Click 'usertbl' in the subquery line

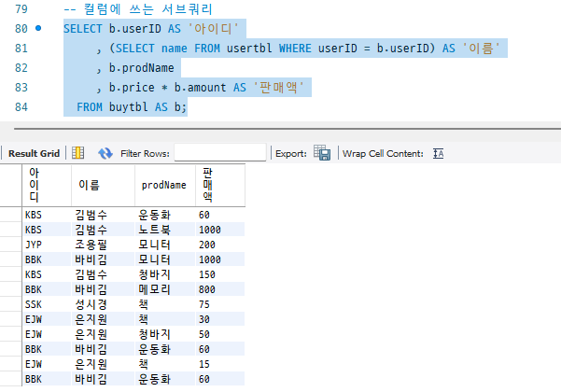pyautogui.click(x=249, y=48)
